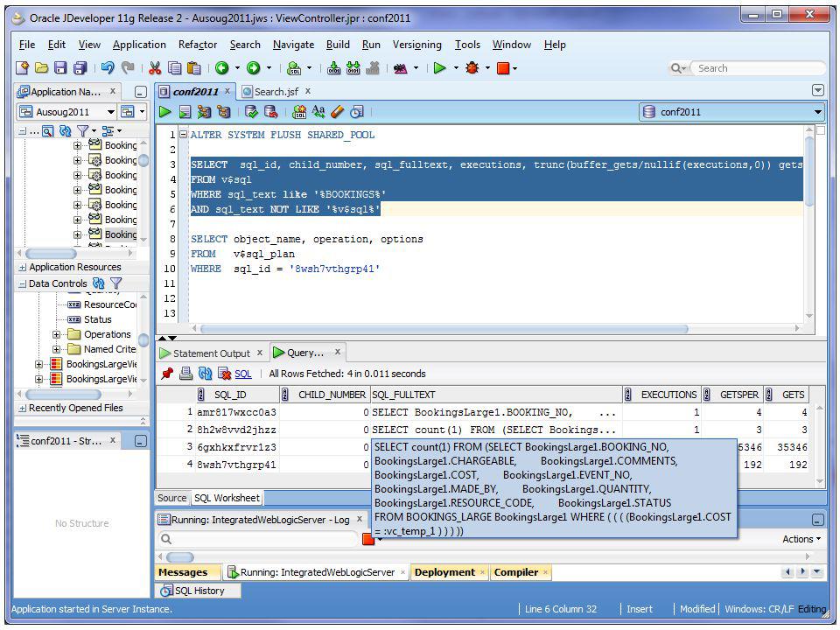Click the SQL_ID column header
The width and height of the screenshot is (840, 630).
(x=237, y=395)
